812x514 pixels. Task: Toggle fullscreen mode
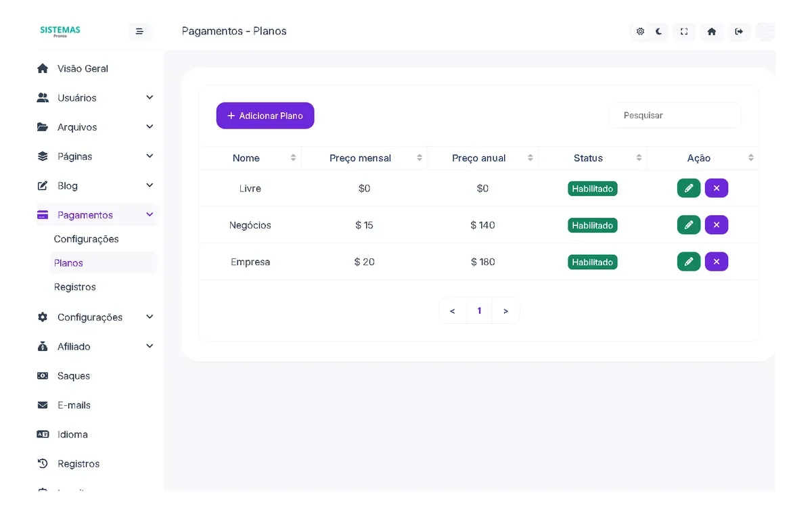point(684,31)
